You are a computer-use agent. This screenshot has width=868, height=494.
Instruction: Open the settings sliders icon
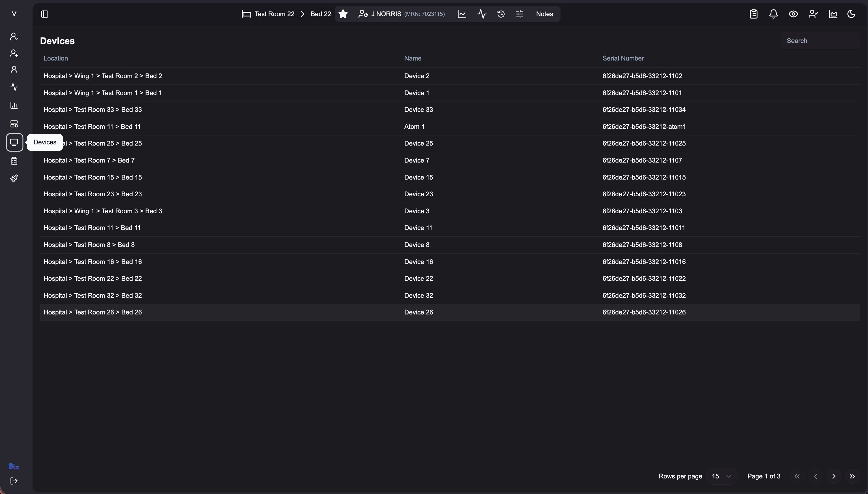coord(519,14)
